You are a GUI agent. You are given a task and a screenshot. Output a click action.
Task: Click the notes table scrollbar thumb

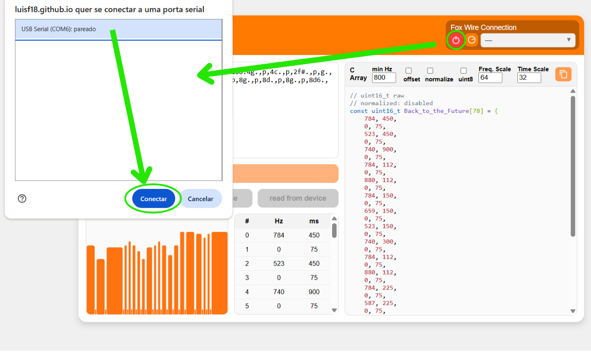click(x=334, y=230)
